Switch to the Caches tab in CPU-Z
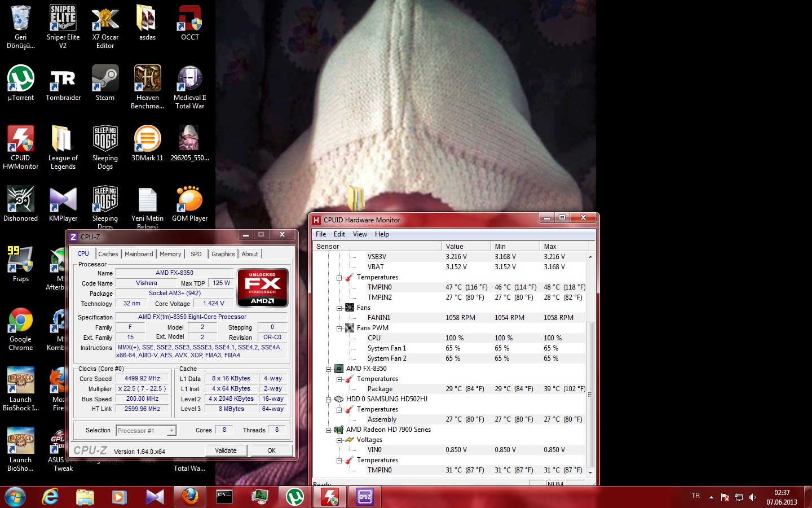The height and width of the screenshot is (508, 812). (108, 254)
